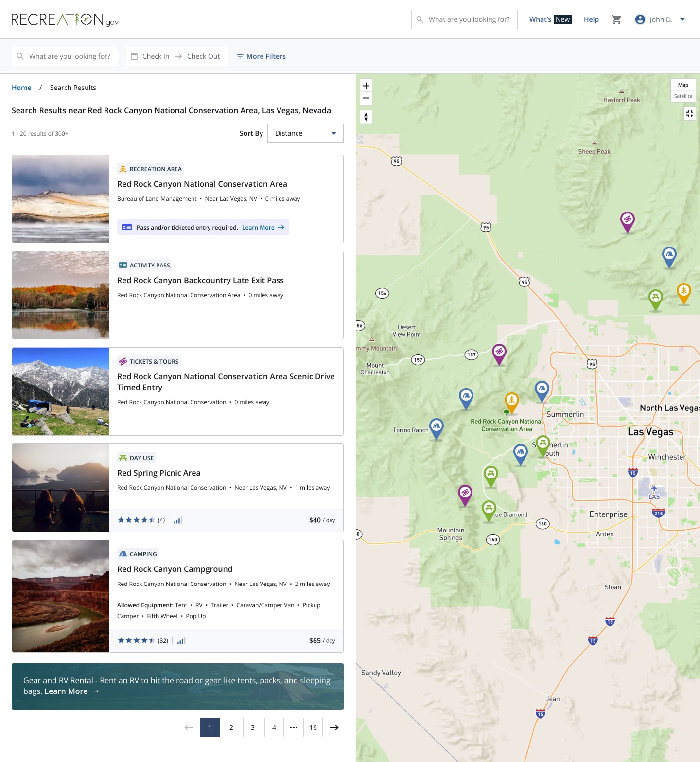Open the Sort By Distance dropdown
Screen dimensions: 700x762
pyautogui.click(x=305, y=133)
